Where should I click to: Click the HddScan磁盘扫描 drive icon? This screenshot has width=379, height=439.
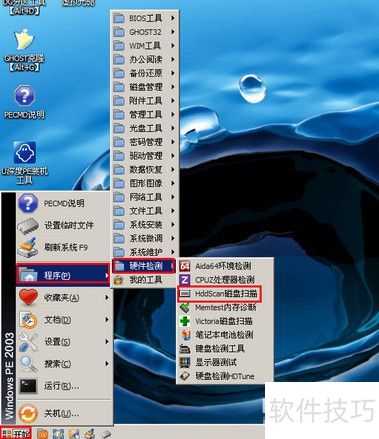(185, 294)
